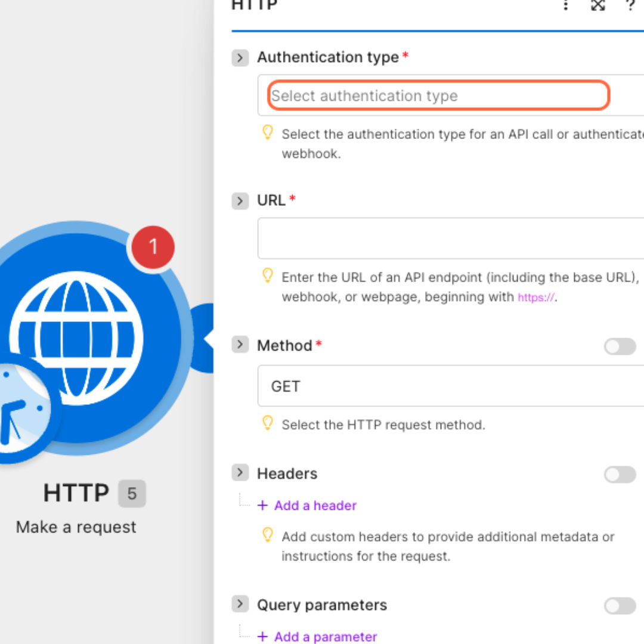The width and height of the screenshot is (644, 644).
Task: Click the expand panel icon in header
Action: coord(597,5)
